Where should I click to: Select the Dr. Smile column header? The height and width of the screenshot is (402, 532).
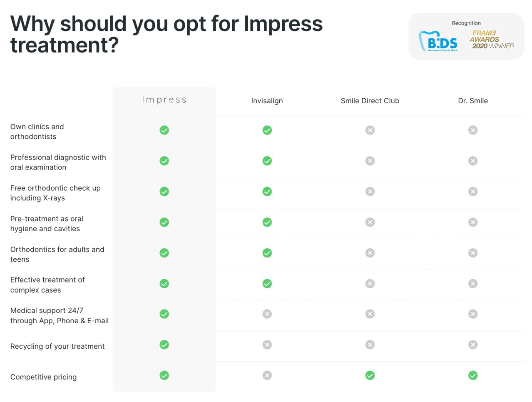click(x=472, y=101)
